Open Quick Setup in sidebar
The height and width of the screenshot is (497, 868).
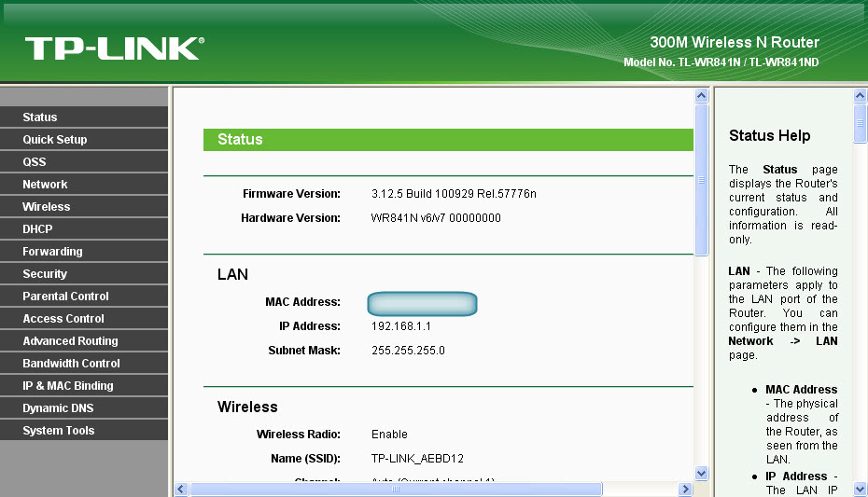click(55, 140)
